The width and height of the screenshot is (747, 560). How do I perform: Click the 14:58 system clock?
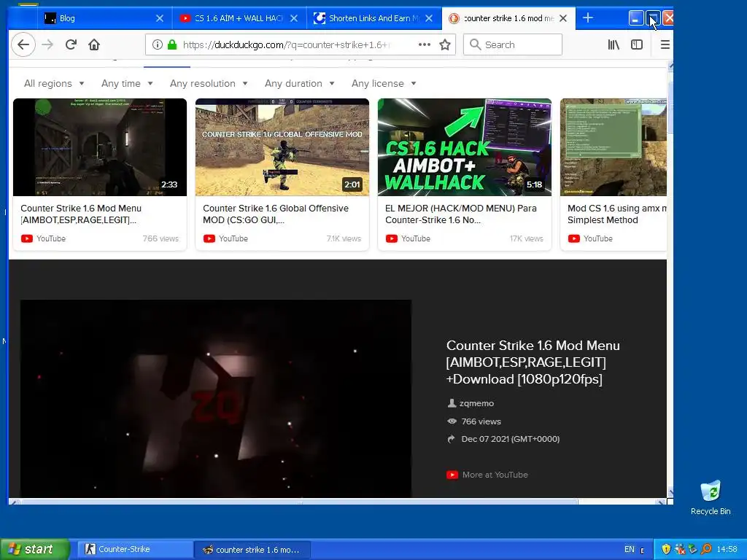click(727, 550)
